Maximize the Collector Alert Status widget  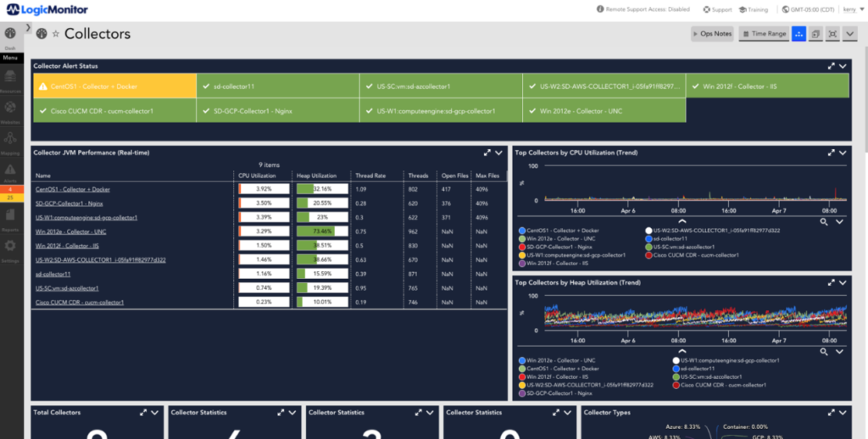coord(831,66)
